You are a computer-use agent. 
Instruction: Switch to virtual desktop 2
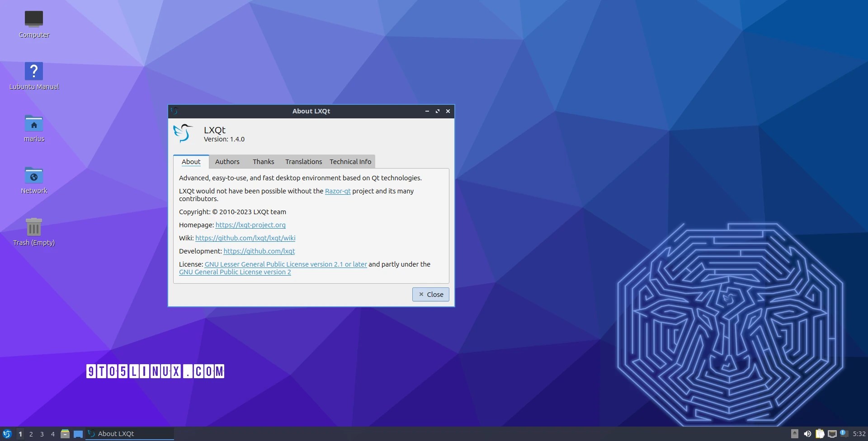[x=31, y=434]
